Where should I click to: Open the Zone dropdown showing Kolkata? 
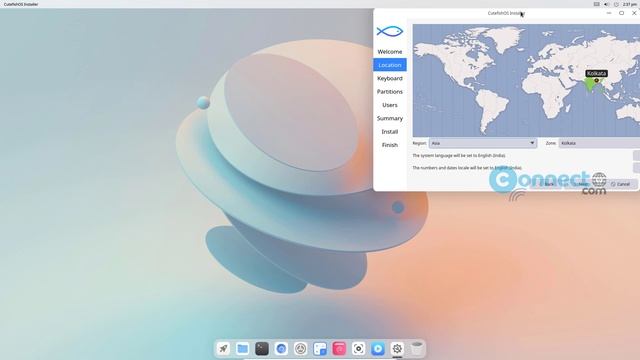(599, 143)
